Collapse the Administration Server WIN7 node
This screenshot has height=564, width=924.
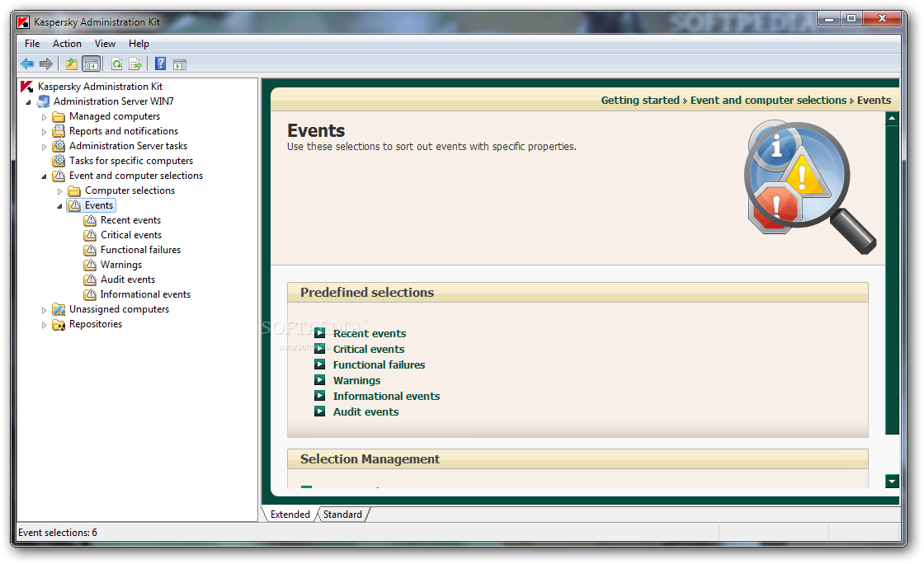[x=28, y=102]
